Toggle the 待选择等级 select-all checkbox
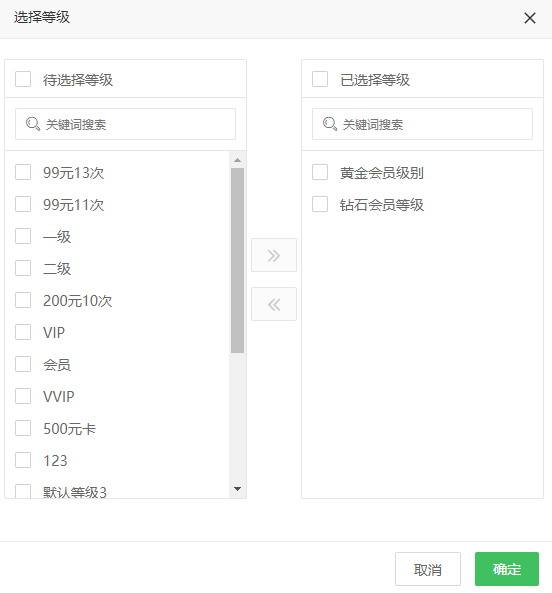 [23, 79]
